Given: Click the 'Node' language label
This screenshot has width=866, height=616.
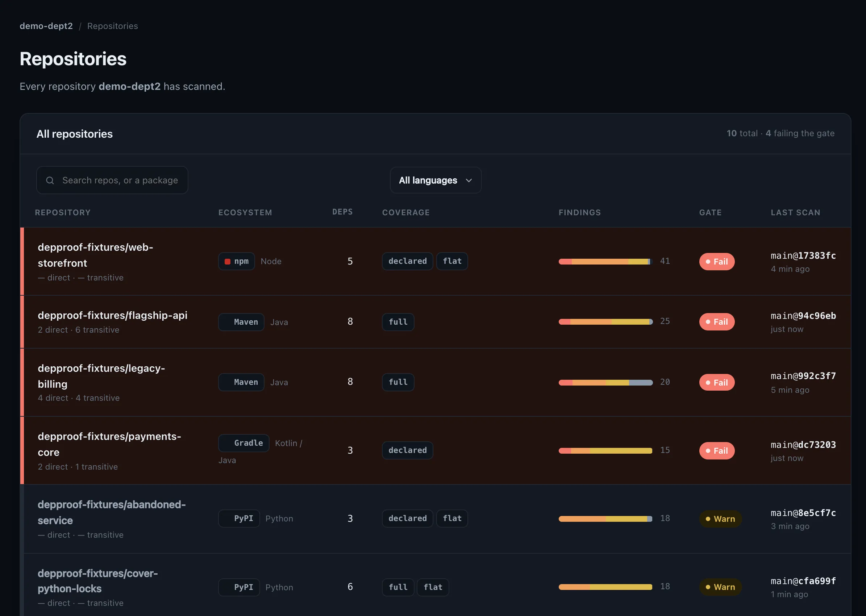Looking at the screenshot, I should pos(271,261).
